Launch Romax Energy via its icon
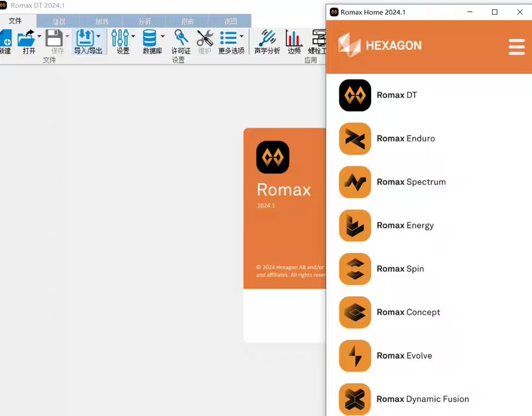532x416 pixels. (x=355, y=226)
